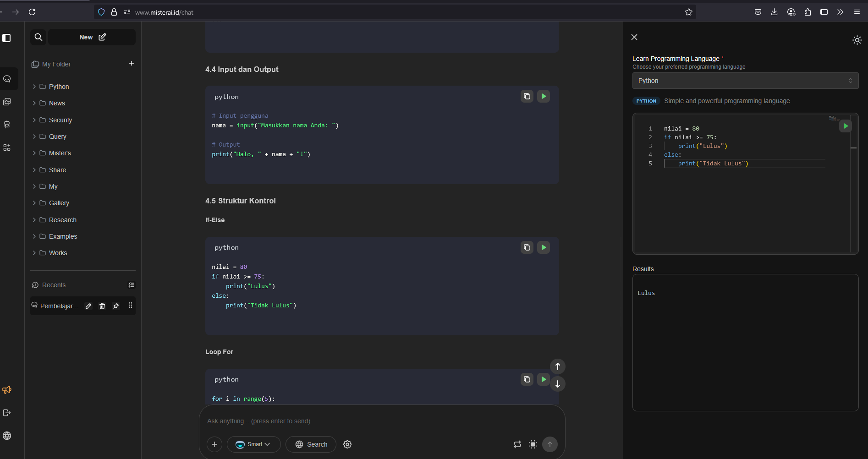Delete the Pembelajar recent chat
Image resolution: width=868 pixels, height=459 pixels.
pyautogui.click(x=102, y=306)
